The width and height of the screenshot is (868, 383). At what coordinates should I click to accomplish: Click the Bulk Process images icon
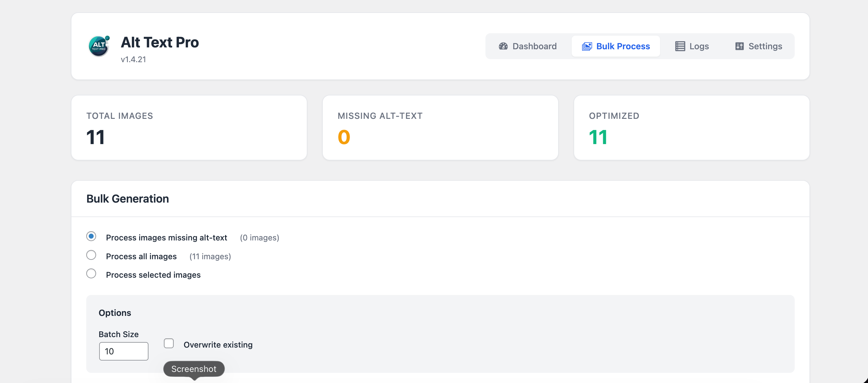click(587, 46)
